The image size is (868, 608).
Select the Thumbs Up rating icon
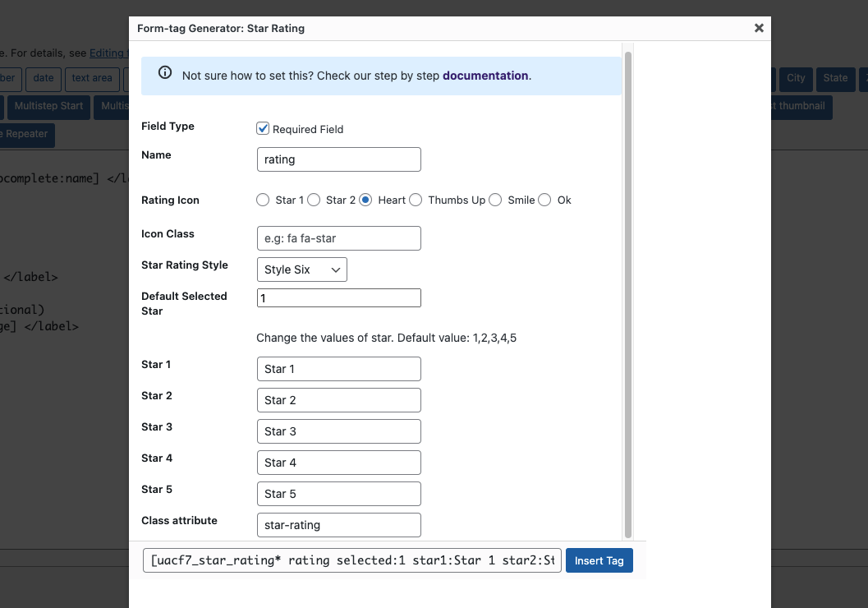(416, 200)
